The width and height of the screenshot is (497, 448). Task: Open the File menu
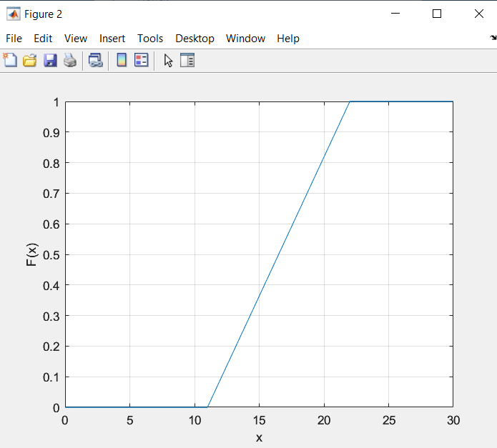pos(14,39)
